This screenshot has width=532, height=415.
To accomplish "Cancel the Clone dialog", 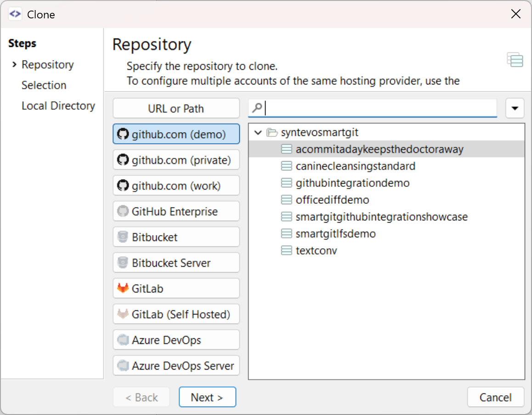I will (x=495, y=397).
